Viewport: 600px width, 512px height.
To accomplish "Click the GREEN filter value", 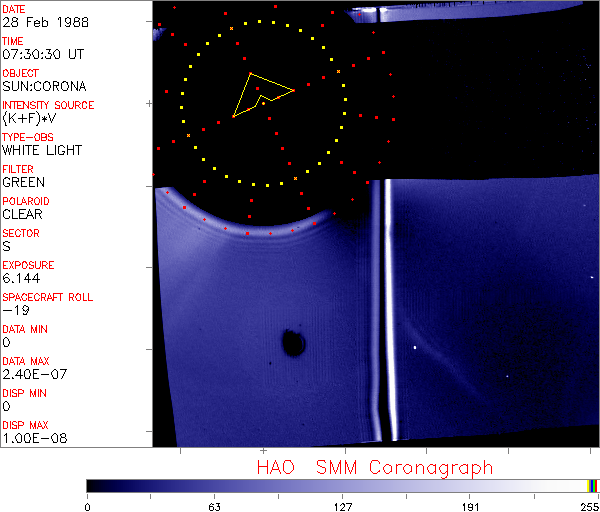I will pyautogui.click(x=23, y=182).
